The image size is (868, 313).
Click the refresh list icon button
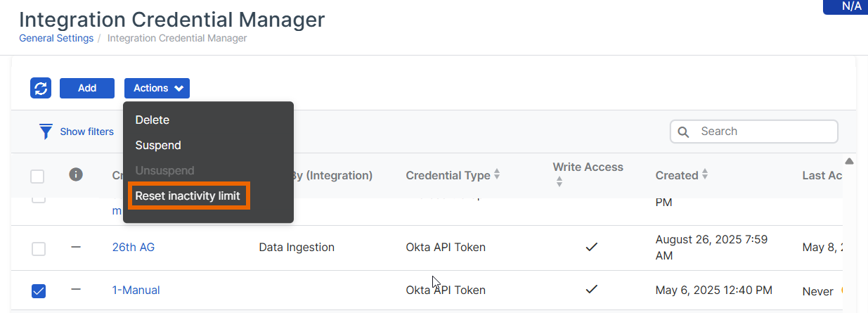[41, 88]
